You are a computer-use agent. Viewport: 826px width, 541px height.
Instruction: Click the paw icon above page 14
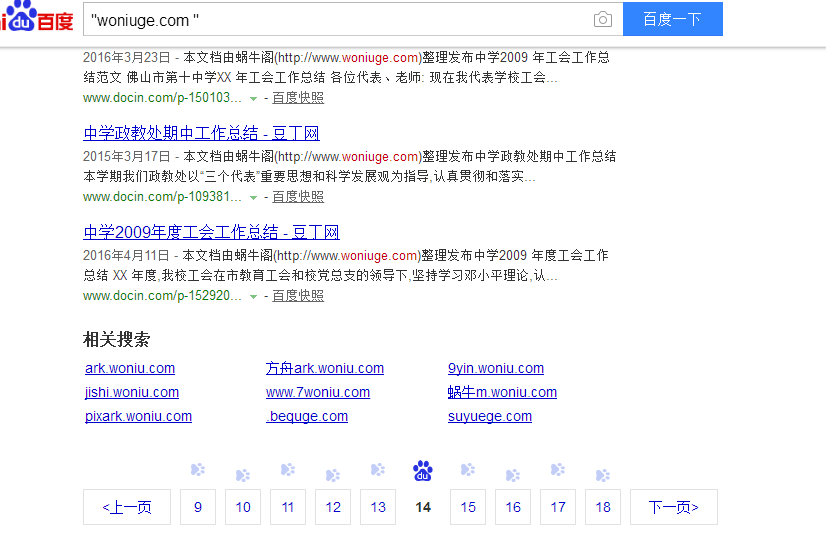tap(423, 470)
